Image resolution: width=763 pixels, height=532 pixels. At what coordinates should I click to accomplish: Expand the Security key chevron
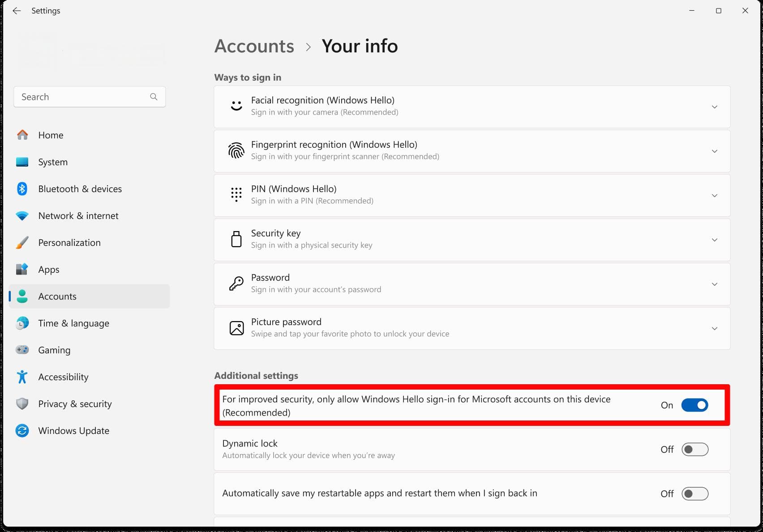(x=715, y=240)
